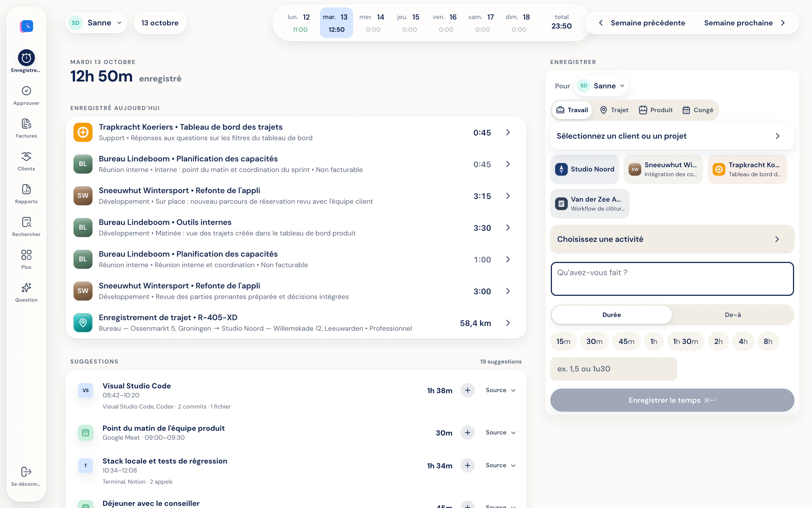Add Visual Studio Code suggestion with plus
812x508 pixels.
click(x=467, y=390)
